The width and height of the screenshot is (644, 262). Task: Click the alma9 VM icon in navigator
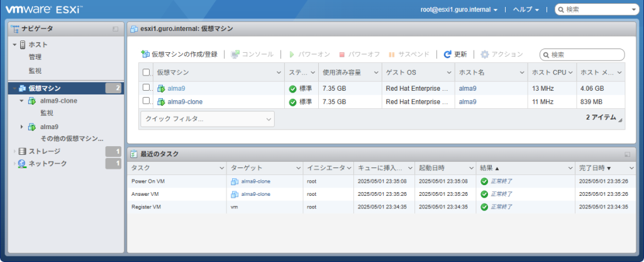tap(31, 127)
